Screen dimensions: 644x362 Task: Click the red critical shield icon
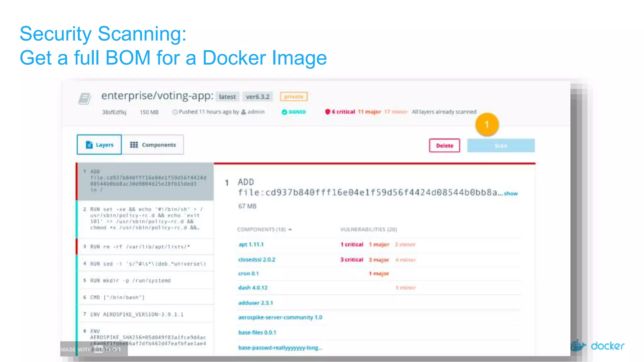pyautogui.click(x=327, y=112)
